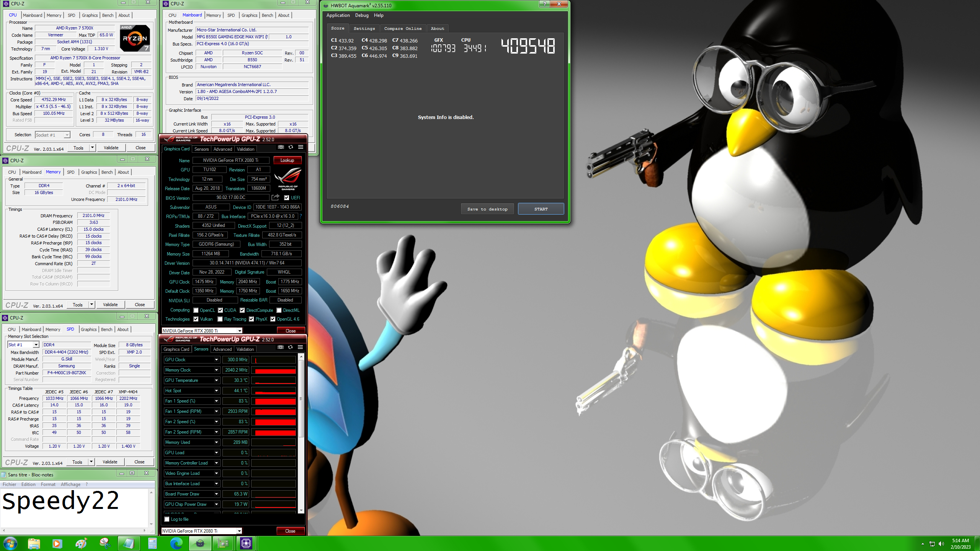Toggle the OpenCL checkbox

click(196, 310)
